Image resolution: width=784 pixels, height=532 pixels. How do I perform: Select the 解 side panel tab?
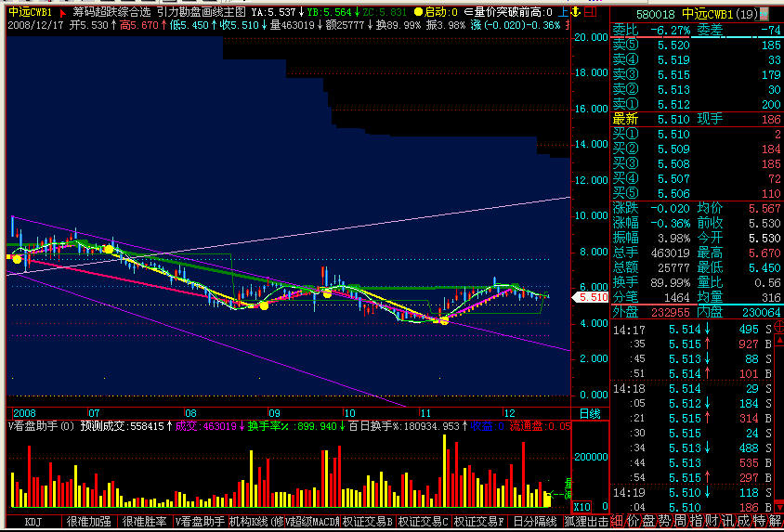point(775,521)
